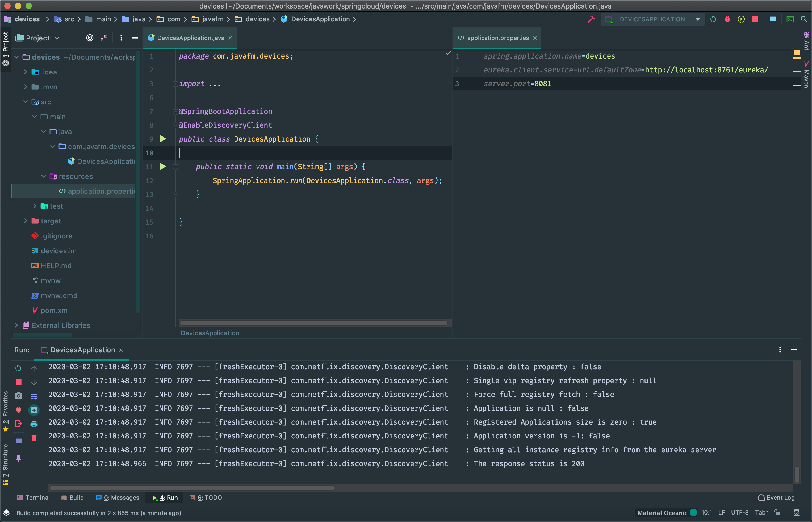Click UTF-8 encoding in status bar

point(739,512)
